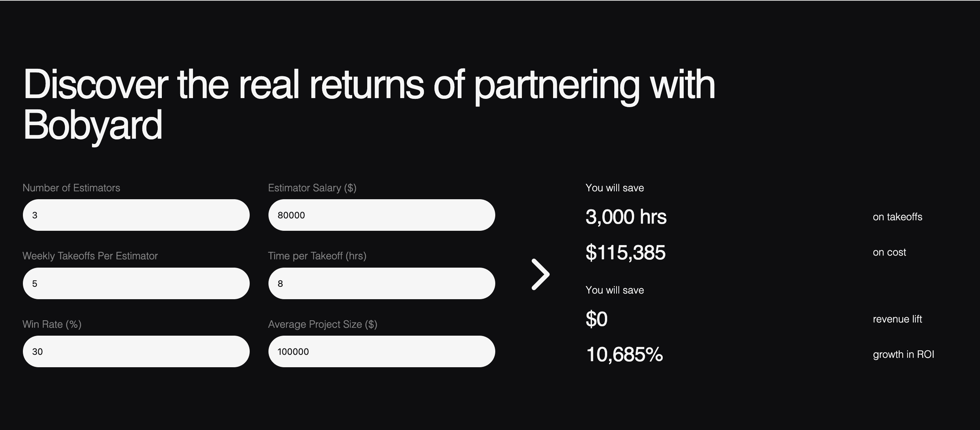Screen dimensions: 980x430
Task: Select the Time per Takeoff input showing 8
Action: [x=381, y=283]
